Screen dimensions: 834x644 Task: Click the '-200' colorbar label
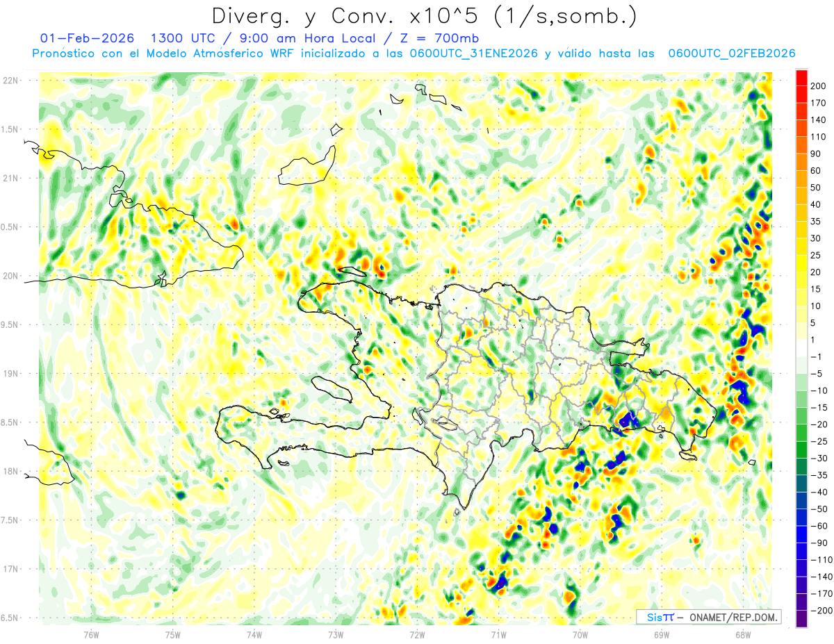[820, 611]
